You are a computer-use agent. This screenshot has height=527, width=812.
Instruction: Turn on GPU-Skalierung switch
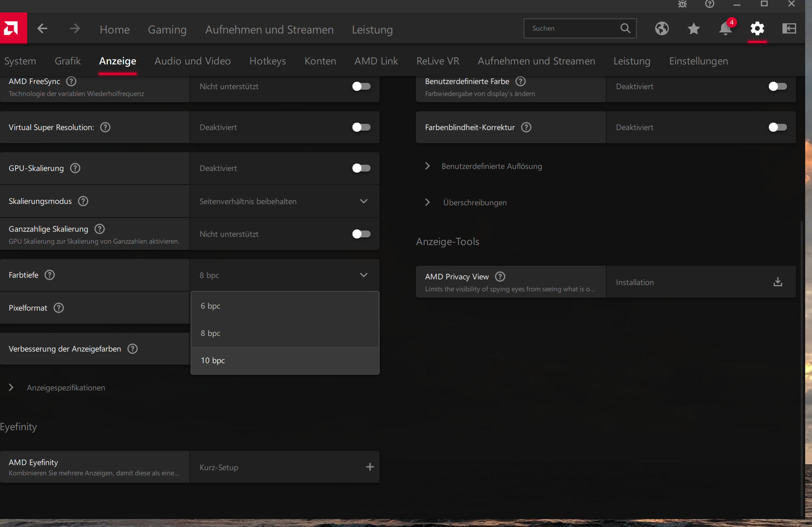361,168
